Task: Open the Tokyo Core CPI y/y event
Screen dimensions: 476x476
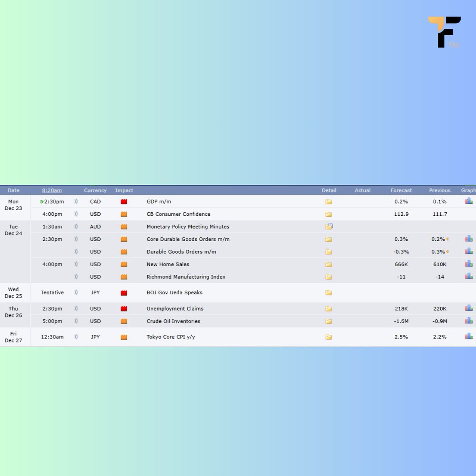Action: click(171, 337)
